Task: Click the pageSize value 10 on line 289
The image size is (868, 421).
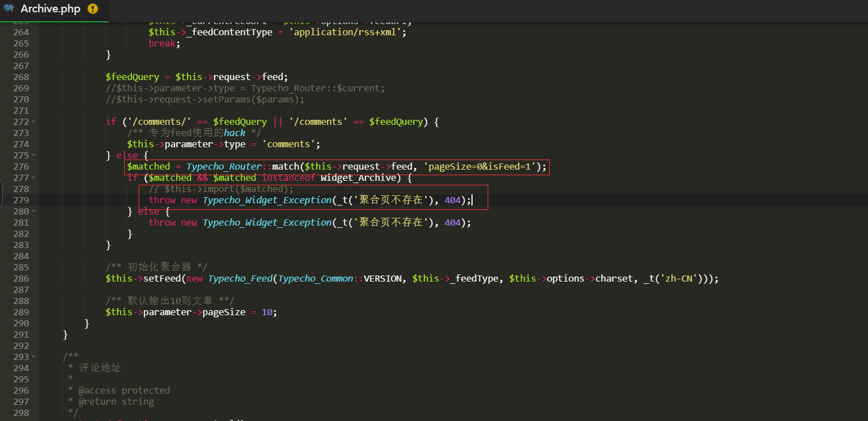Action: point(267,312)
